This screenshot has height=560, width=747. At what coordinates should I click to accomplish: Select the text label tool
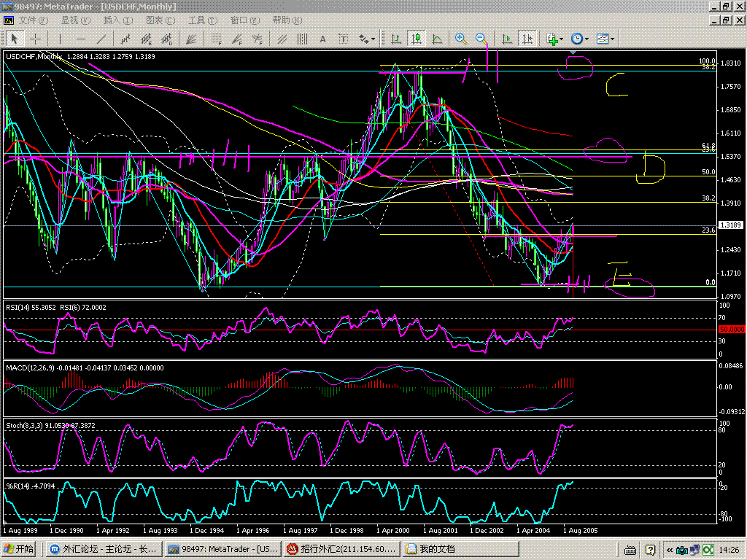(322, 39)
